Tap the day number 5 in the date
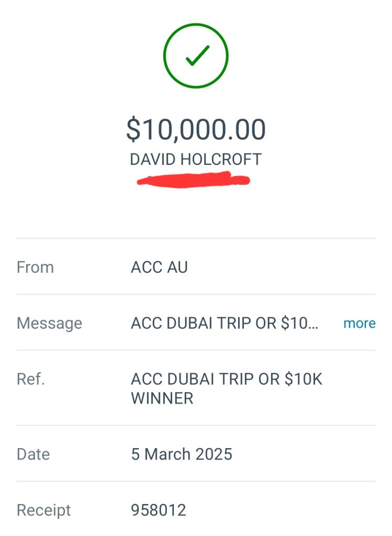Image resolution: width=392 pixels, height=536 pixels. (x=136, y=454)
